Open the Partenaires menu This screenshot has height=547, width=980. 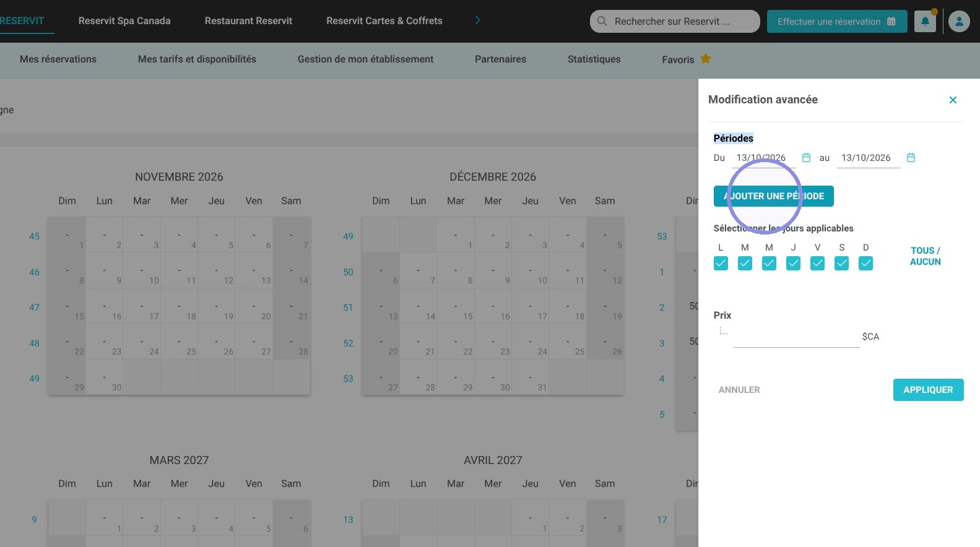[500, 59]
